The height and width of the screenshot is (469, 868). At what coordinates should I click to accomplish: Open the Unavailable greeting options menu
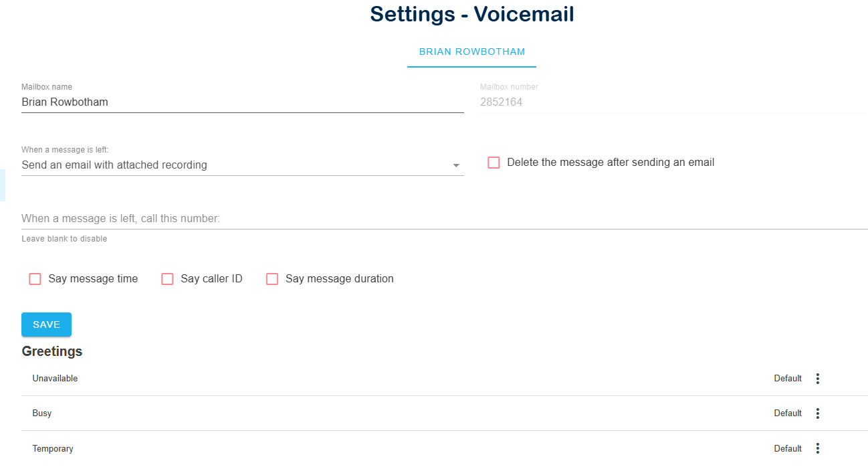click(x=817, y=379)
